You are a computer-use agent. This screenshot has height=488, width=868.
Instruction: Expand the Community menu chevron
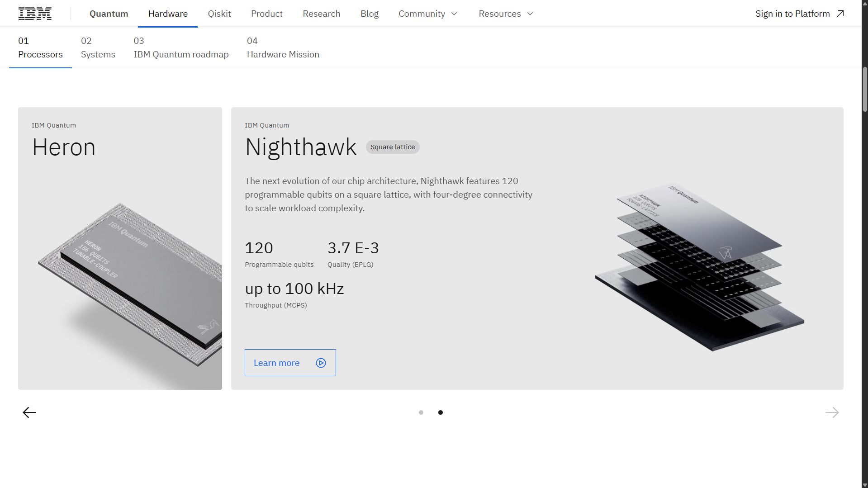454,14
